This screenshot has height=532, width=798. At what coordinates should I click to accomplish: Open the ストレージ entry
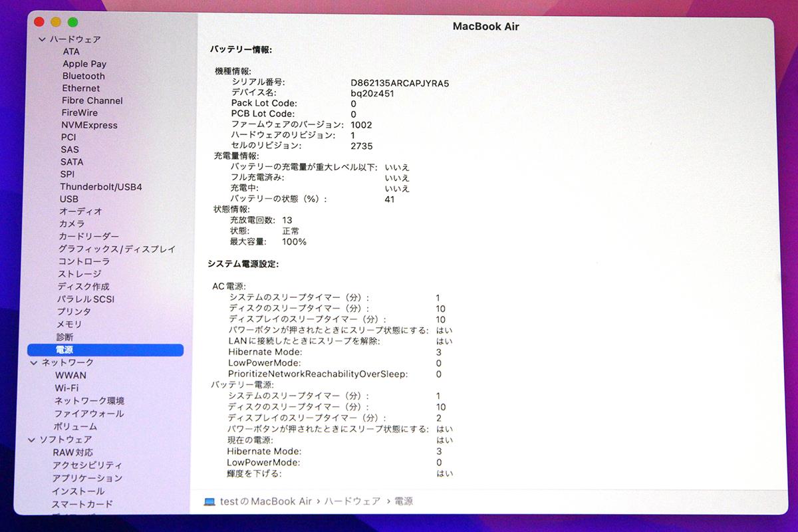[x=80, y=274]
